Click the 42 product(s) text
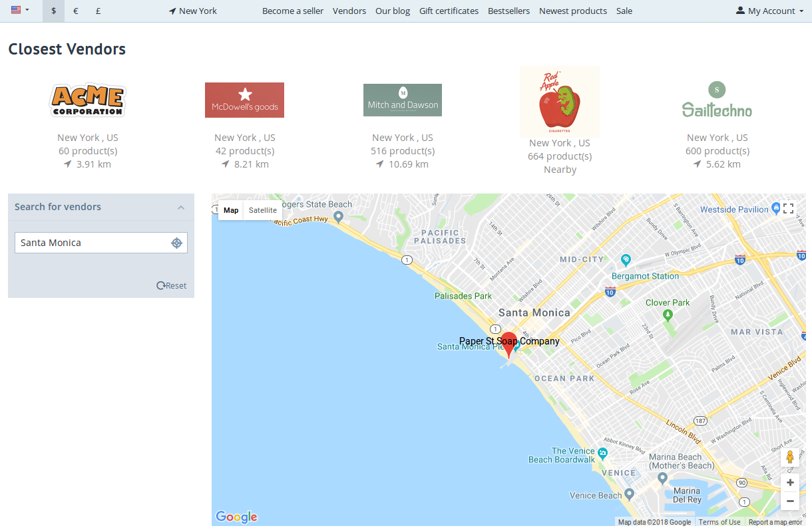 coord(245,151)
